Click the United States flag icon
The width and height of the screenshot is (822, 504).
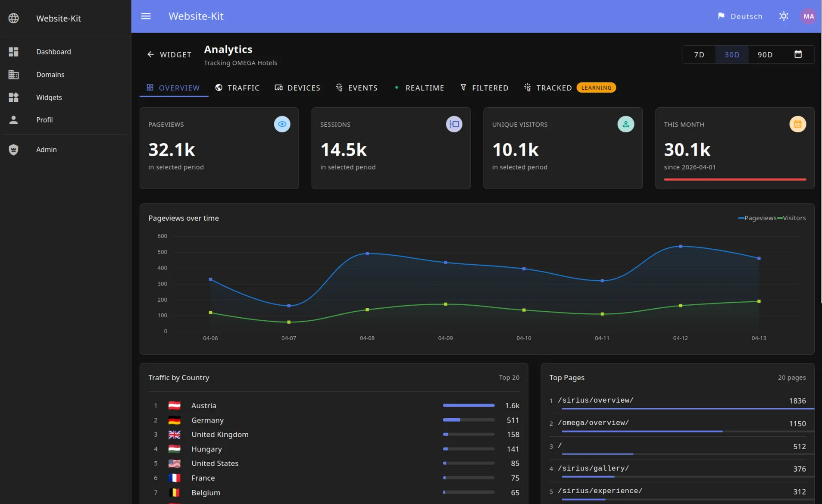(174, 463)
